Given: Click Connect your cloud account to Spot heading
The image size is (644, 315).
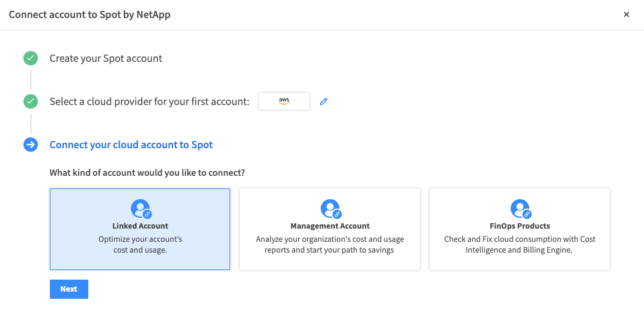Looking at the screenshot, I should tap(131, 145).
